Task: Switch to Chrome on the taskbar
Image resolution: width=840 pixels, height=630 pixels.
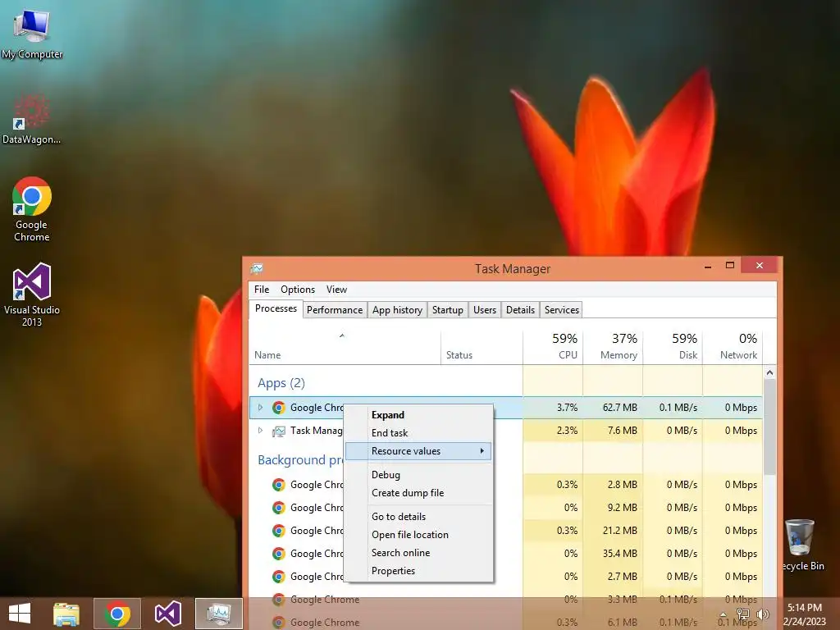Action: (117, 614)
